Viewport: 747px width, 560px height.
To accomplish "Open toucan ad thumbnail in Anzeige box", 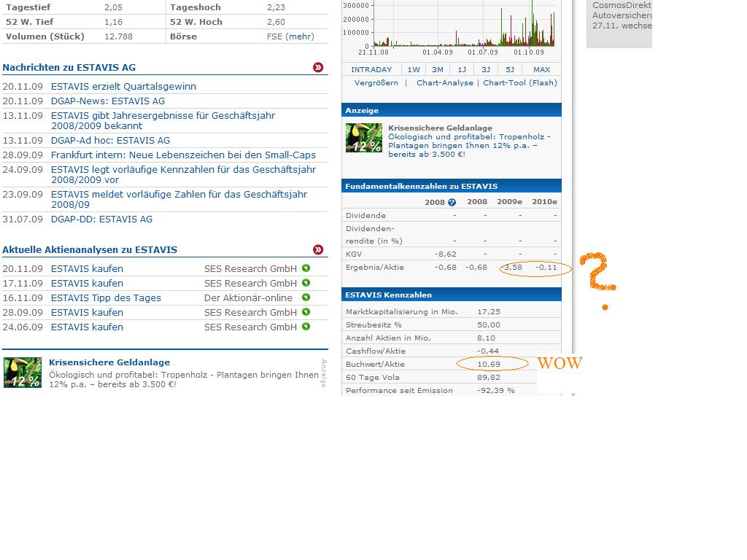I will tap(364, 138).
